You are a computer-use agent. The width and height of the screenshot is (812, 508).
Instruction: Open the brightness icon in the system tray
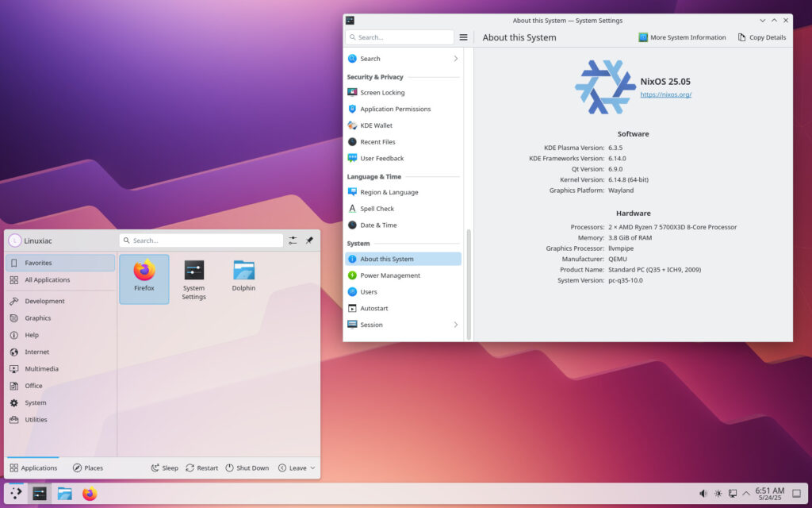(718, 494)
